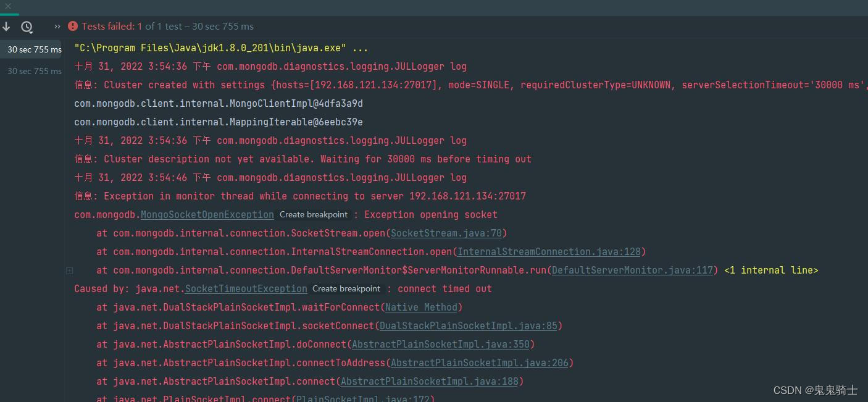
Task: Click the Cluster description not yet available line
Action: coord(303,159)
